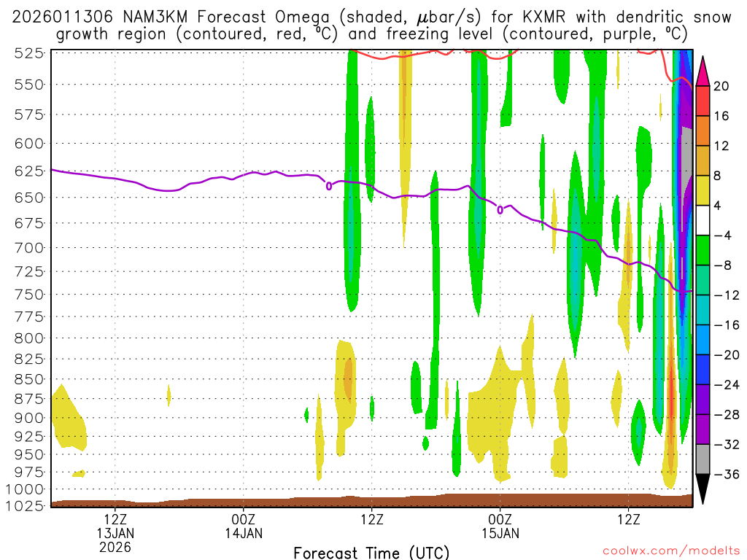Click the red swatch in the color legend
This screenshot has width=747, height=560.
(x=703, y=101)
